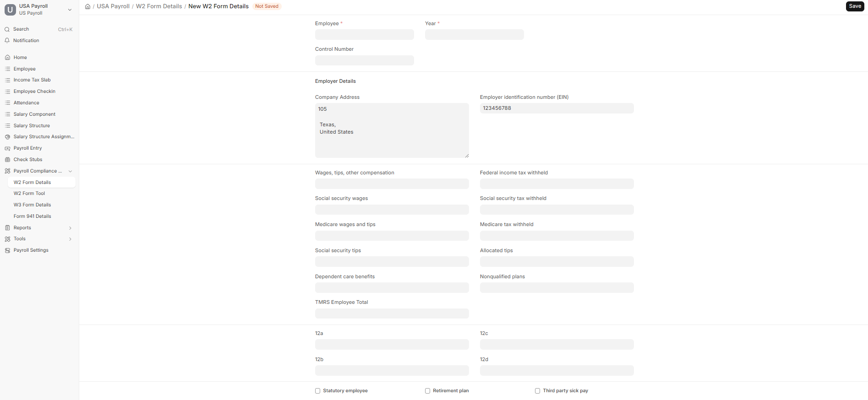Click the Salary Structure Assignment icon
The width and height of the screenshot is (868, 400).
point(7,137)
